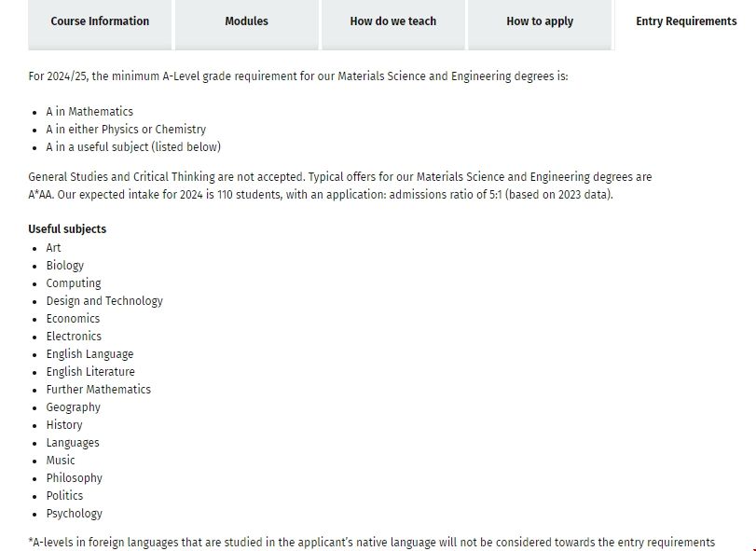Switch to the Modules tab
The width and height of the screenshot is (756, 551).
pyautogui.click(x=246, y=21)
